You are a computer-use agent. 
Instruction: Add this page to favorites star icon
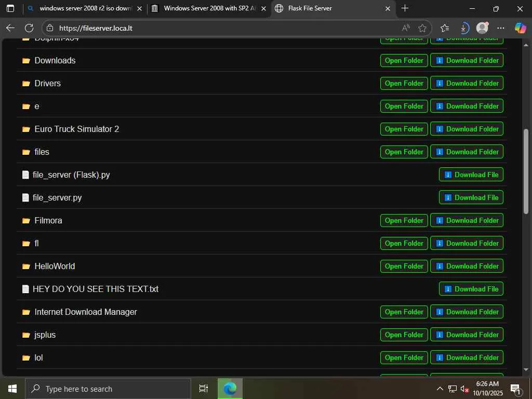(x=422, y=28)
